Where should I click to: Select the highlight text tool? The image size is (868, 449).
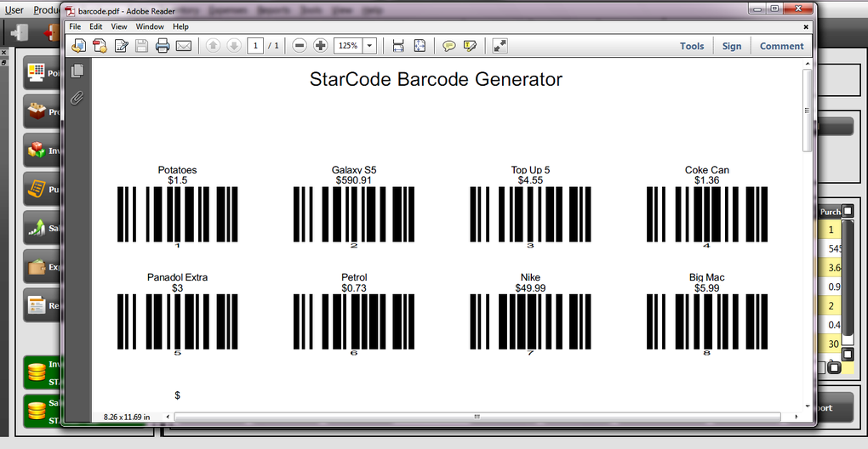pyautogui.click(x=470, y=46)
